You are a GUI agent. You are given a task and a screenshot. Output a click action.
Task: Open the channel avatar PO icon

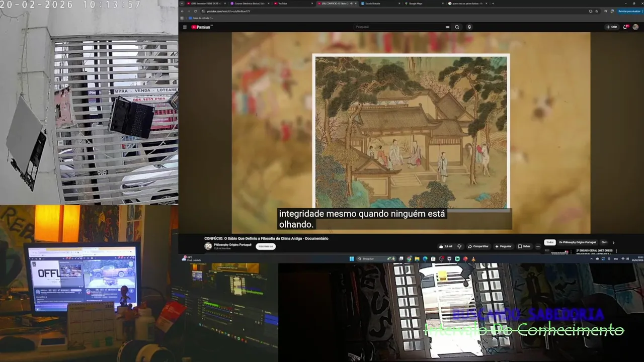pos(208,246)
